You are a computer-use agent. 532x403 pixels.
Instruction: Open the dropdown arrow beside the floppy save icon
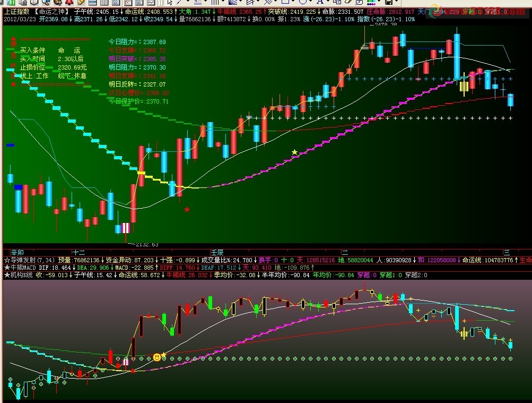(x=396, y=2)
